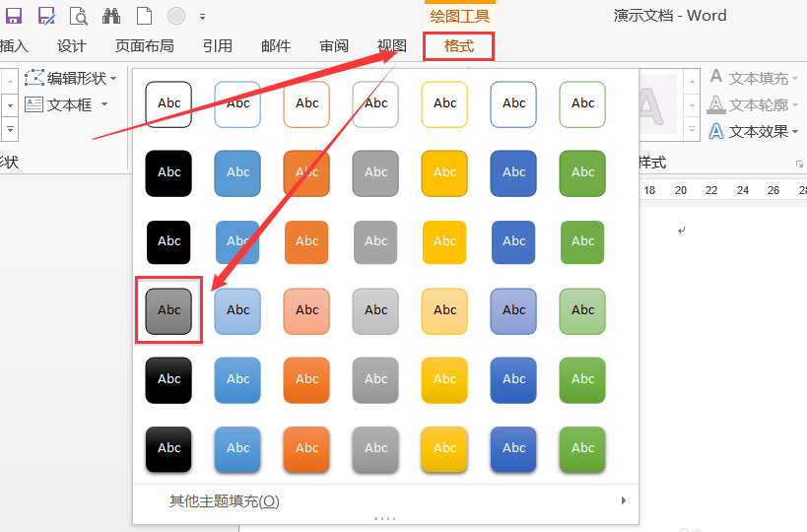
Task: Open the 引用 tab
Action: [217, 45]
